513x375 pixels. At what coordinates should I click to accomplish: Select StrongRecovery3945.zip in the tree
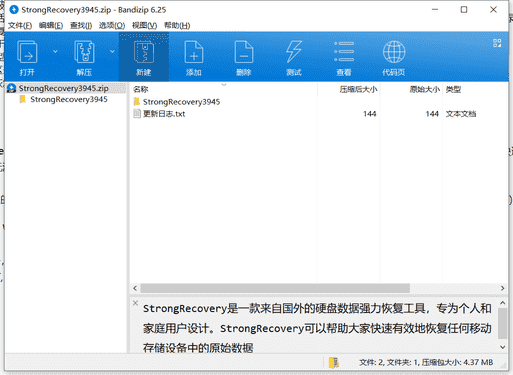click(63, 88)
